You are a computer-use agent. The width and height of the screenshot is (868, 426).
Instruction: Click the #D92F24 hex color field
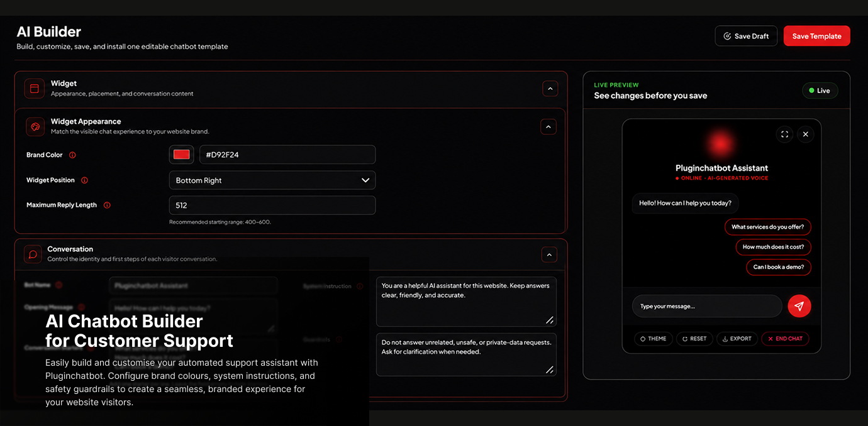point(287,155)
